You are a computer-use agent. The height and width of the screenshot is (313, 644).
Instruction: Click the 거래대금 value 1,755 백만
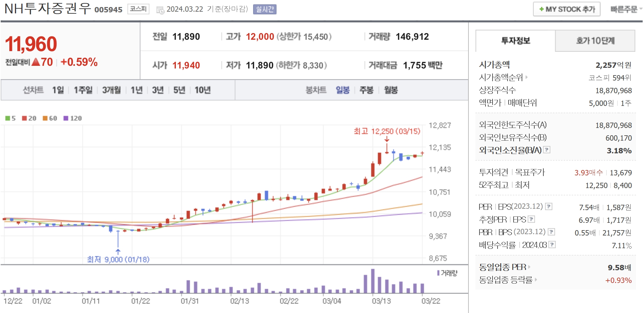click(x=423, y=65)
